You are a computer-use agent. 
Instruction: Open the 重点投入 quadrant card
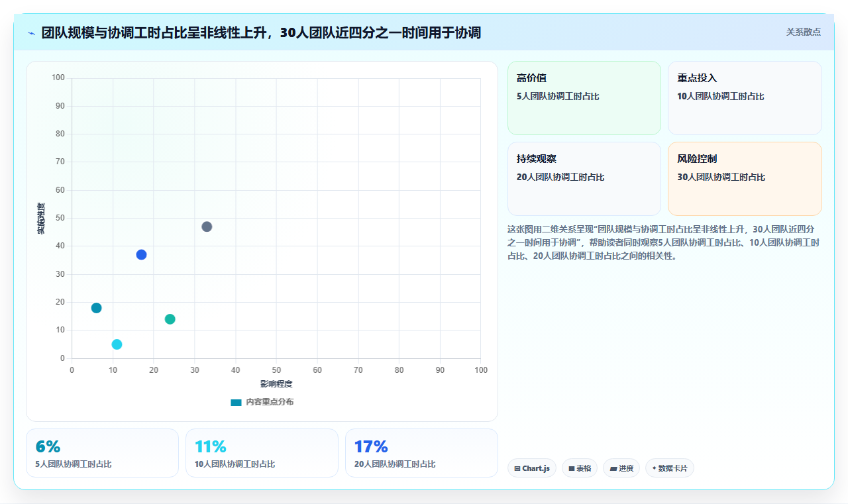coord(745,98)
